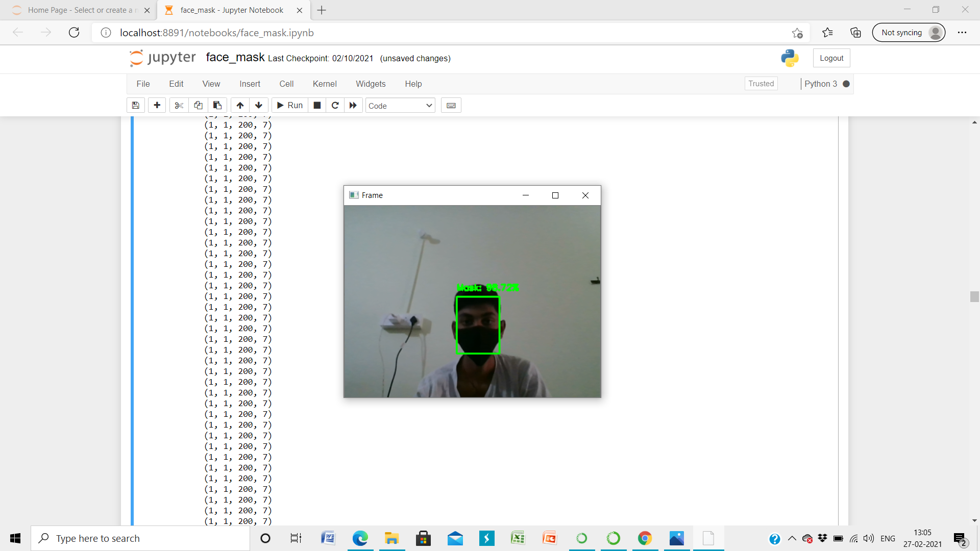Image resolution: width=980 pixels, height=551 pixels.
Task: Click the Not syncing profile button
Action: click(x=909, y=33)
